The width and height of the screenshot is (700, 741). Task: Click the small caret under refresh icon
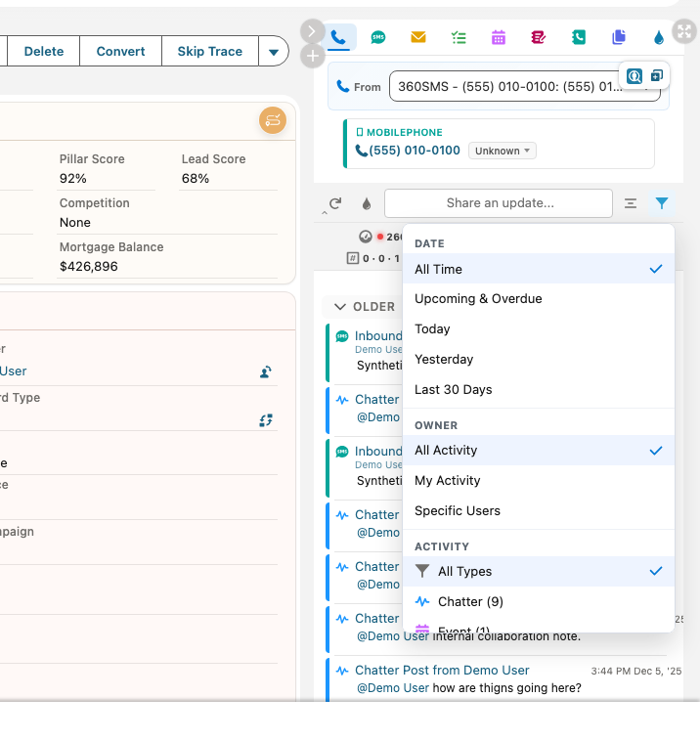[x=325, y=213]
